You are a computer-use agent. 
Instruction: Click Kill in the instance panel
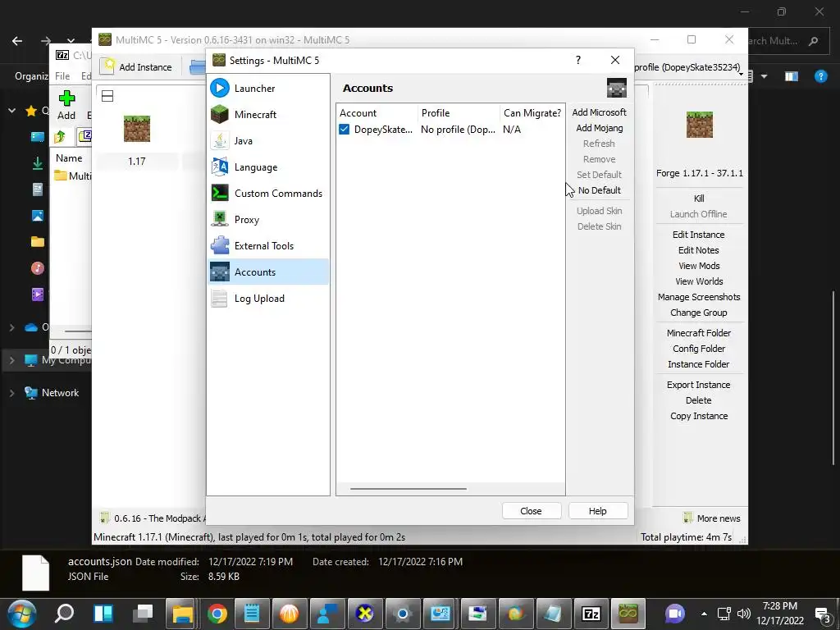click(699, 199)
